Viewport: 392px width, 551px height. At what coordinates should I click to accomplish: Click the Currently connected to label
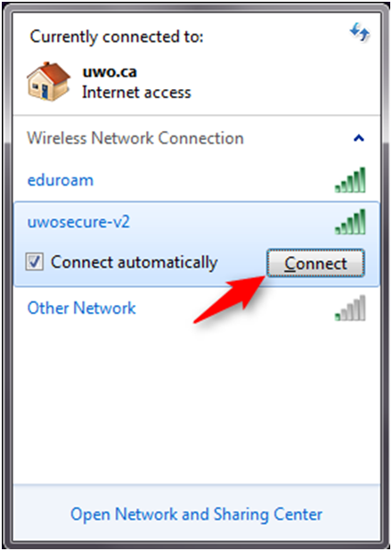pyautogui.click(x=117, y=37)
